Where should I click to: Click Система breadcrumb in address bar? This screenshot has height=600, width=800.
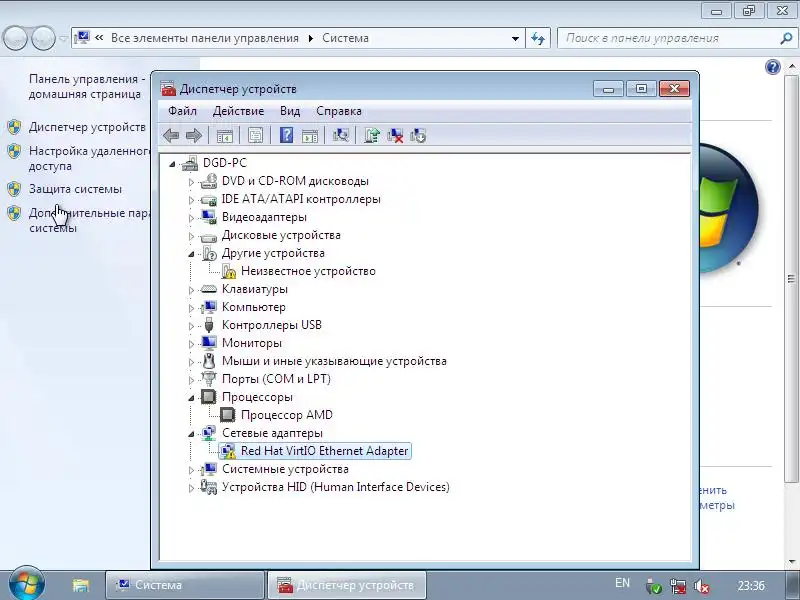pyautogui.click(x=345, y=38)
